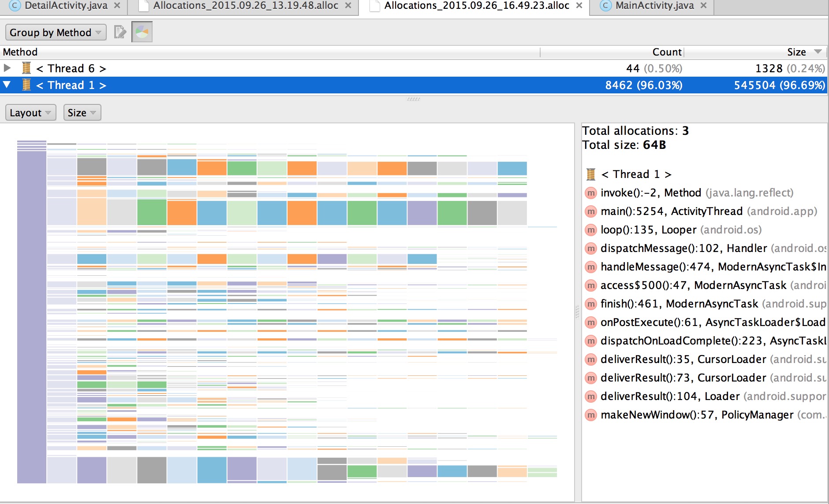Click the method icon beside handleMessage():474
The image size is (829, 504).
(591, 267)
